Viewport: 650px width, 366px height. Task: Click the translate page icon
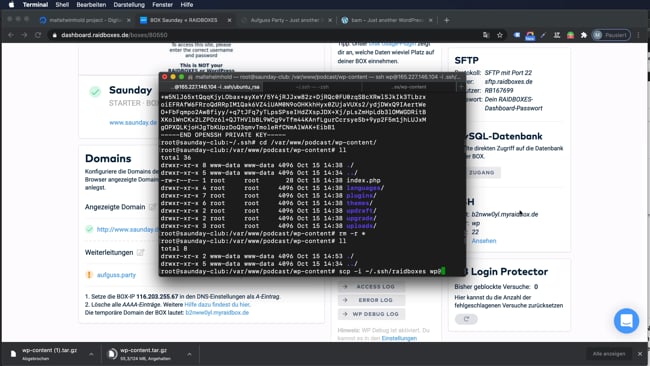pos(486,35)
